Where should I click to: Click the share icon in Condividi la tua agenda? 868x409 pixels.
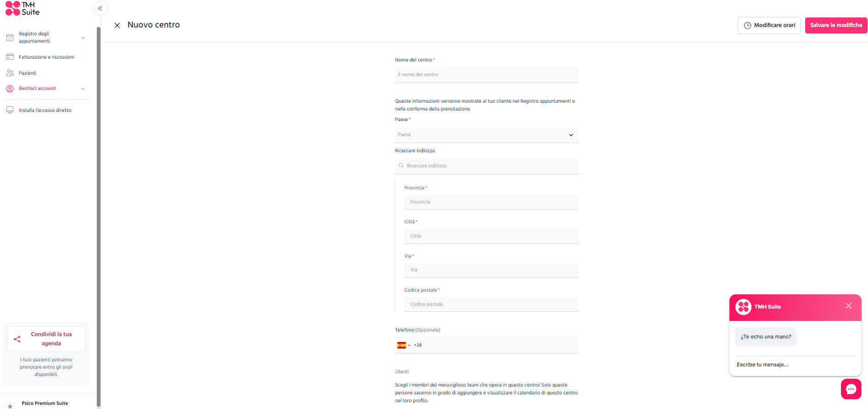click(17, 339)
